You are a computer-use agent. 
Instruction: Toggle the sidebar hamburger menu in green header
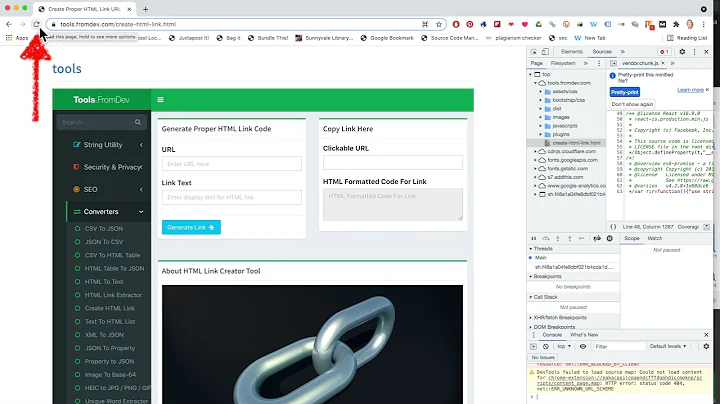coord(160,100)
